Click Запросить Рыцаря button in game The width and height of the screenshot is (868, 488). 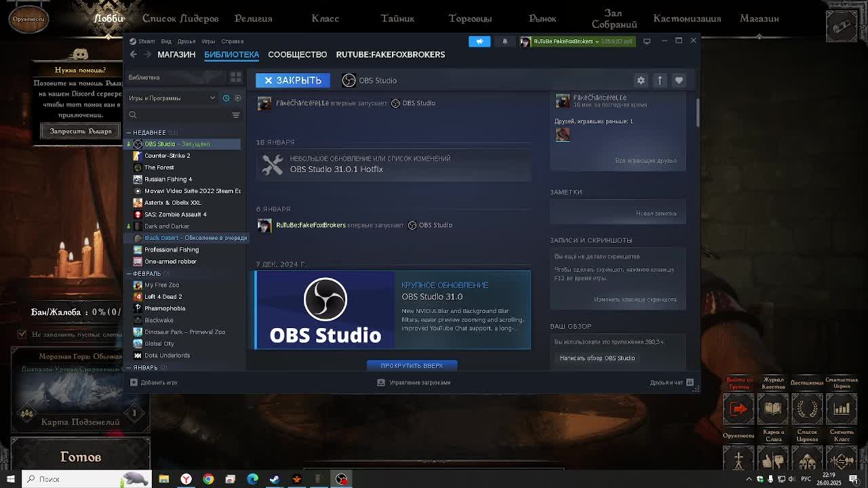(x=81, y=131)
